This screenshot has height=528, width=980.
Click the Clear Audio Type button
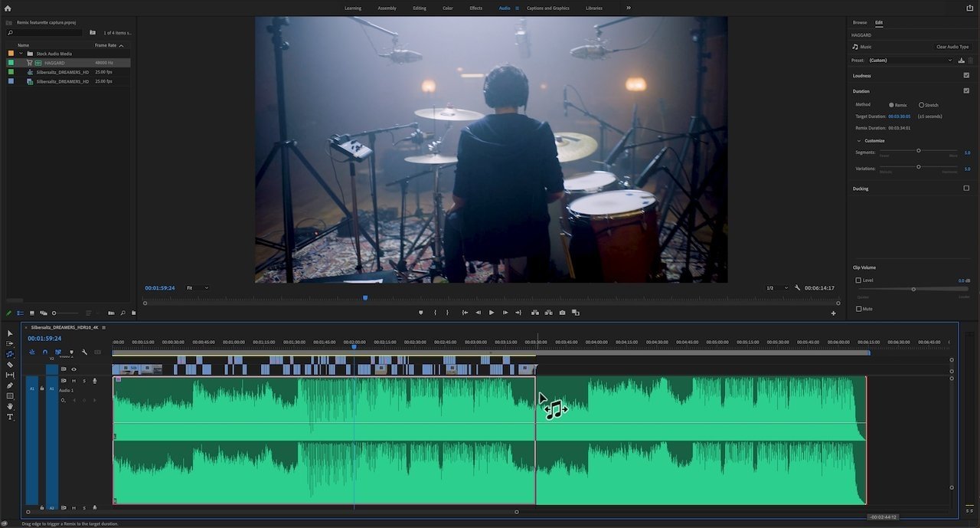(x=952, y=47)
